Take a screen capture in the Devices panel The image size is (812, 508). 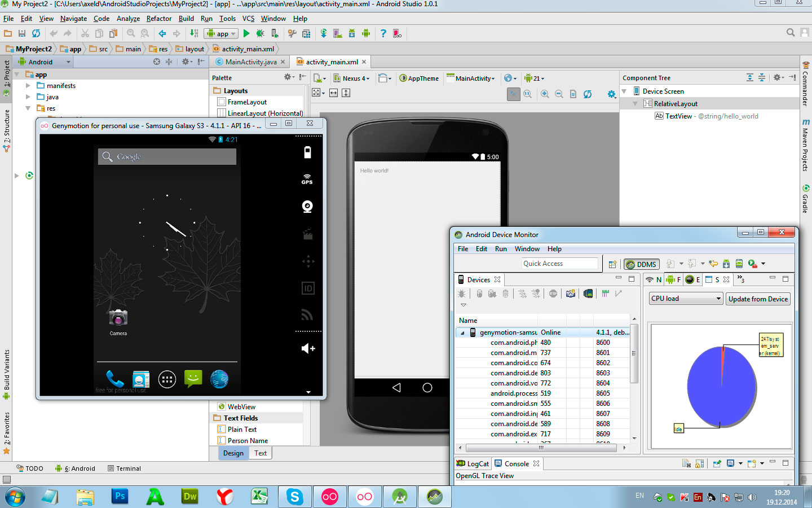click(x=571, y=294)
